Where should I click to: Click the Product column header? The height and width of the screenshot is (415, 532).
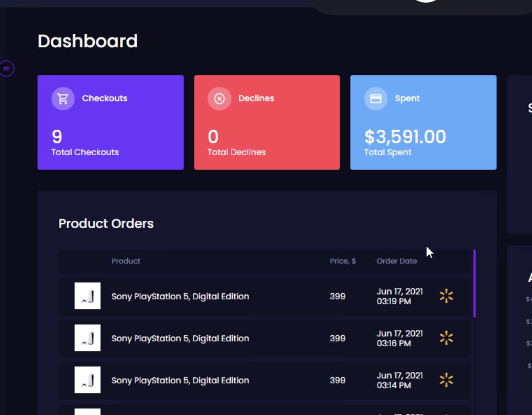pyautogui.click(x=126, y=261)
